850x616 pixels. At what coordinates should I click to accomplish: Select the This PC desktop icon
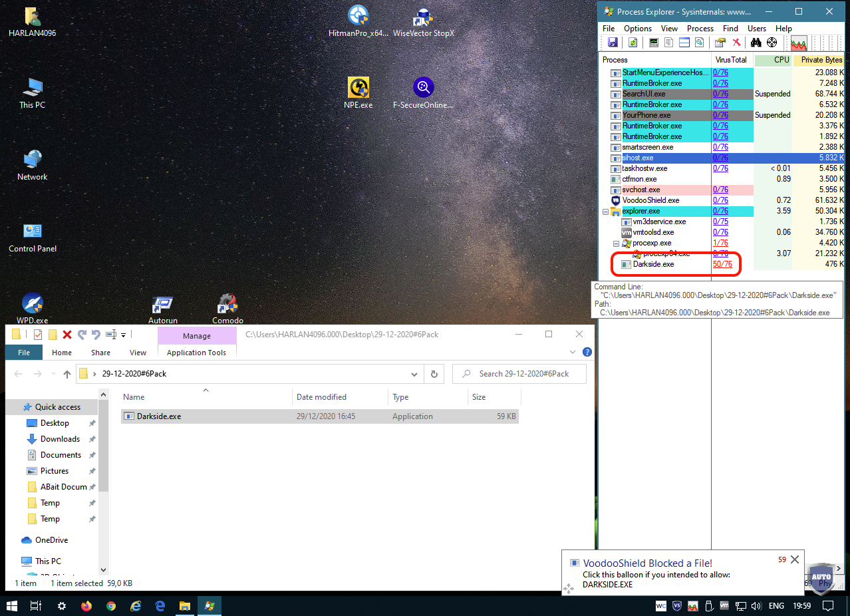point(33,92)
